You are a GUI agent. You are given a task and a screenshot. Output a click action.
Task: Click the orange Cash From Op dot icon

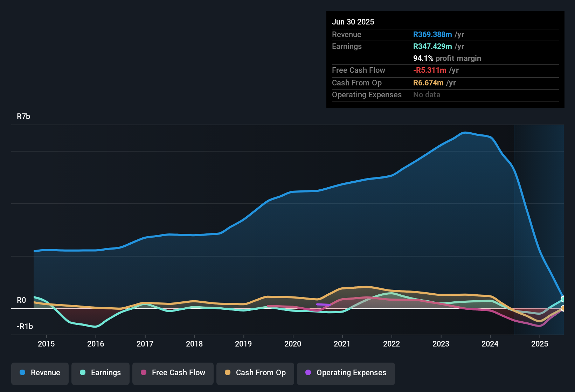tap(228, 373)
